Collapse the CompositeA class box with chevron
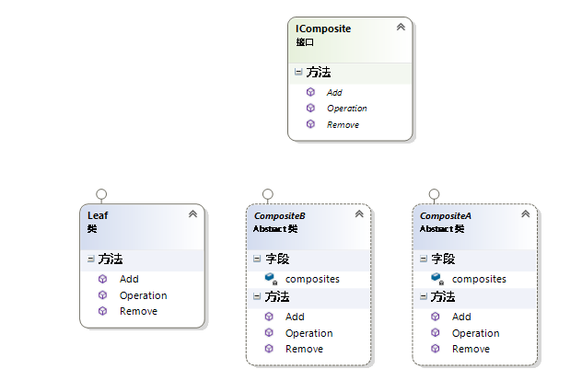The height and width of the screenshot is (392, 582). click(x=525, y=214)
